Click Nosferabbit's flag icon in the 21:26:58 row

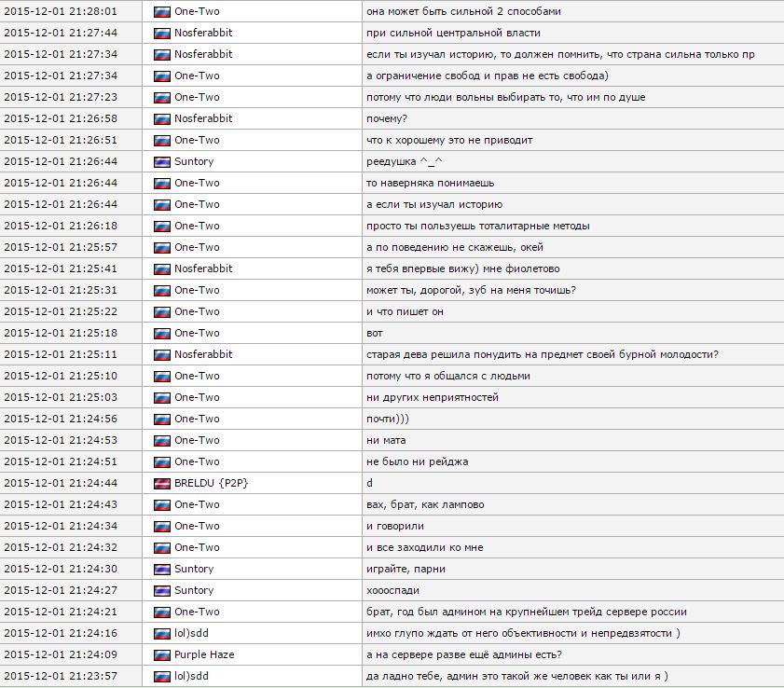pos(161,118)
